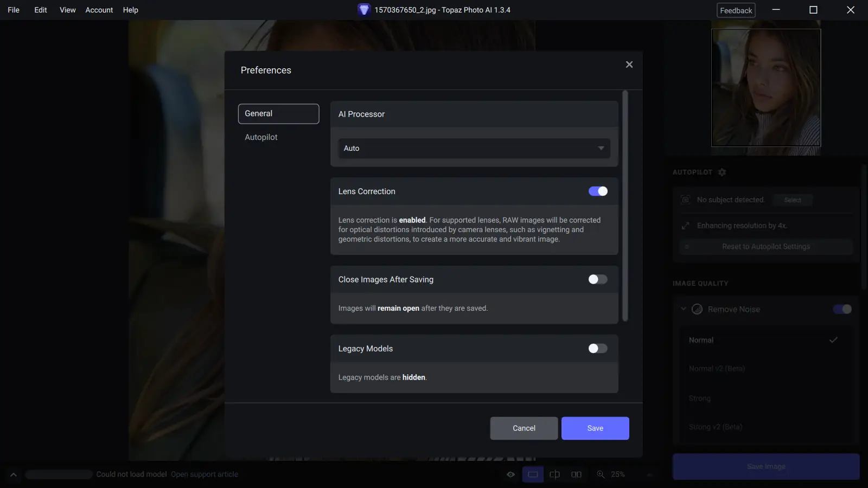Open the View menu
This screenshot has width=868, height=488.
point(68,10)
